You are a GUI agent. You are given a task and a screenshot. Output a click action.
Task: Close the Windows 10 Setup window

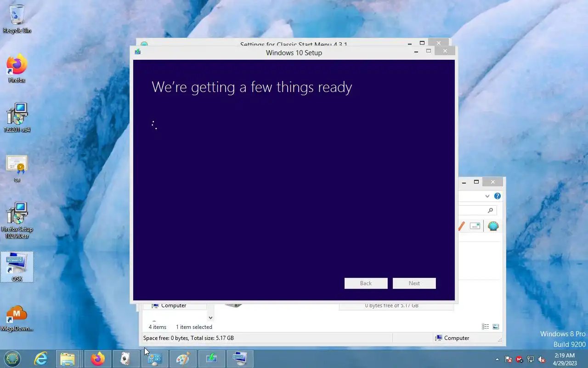coord(445,51)
